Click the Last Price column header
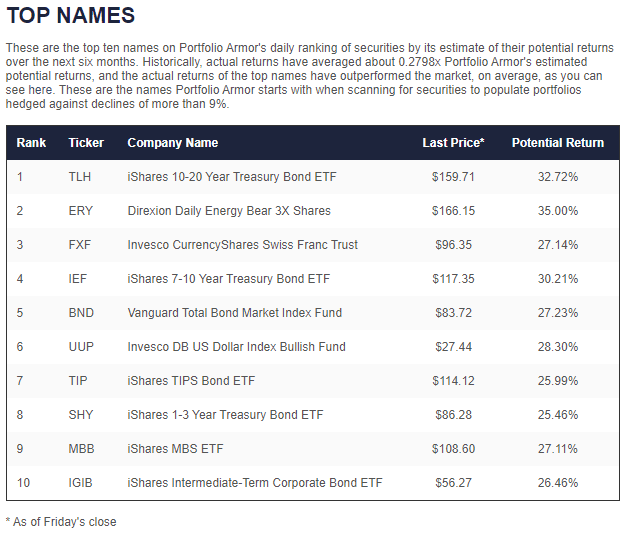626x535 pixels. (453, 143)
